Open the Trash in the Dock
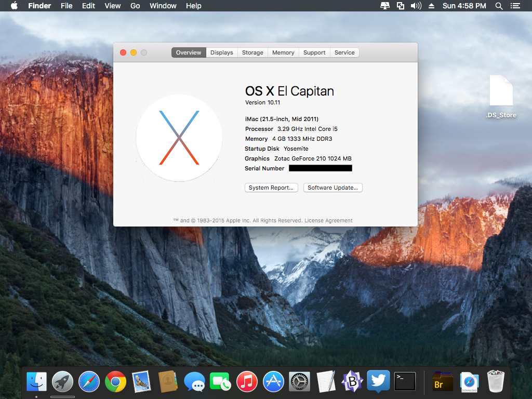This screenshot has width=532, height=399. click(x=496, y=382)
